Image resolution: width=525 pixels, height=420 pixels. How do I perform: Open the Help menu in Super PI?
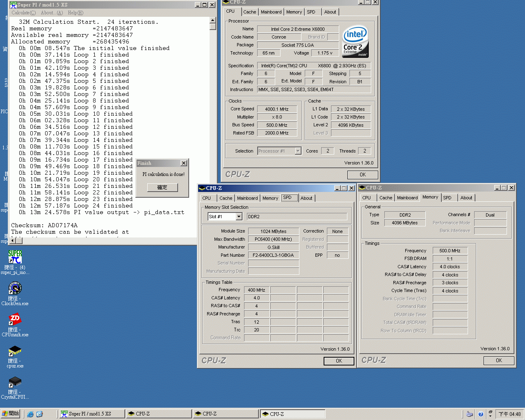coord(75,13)
